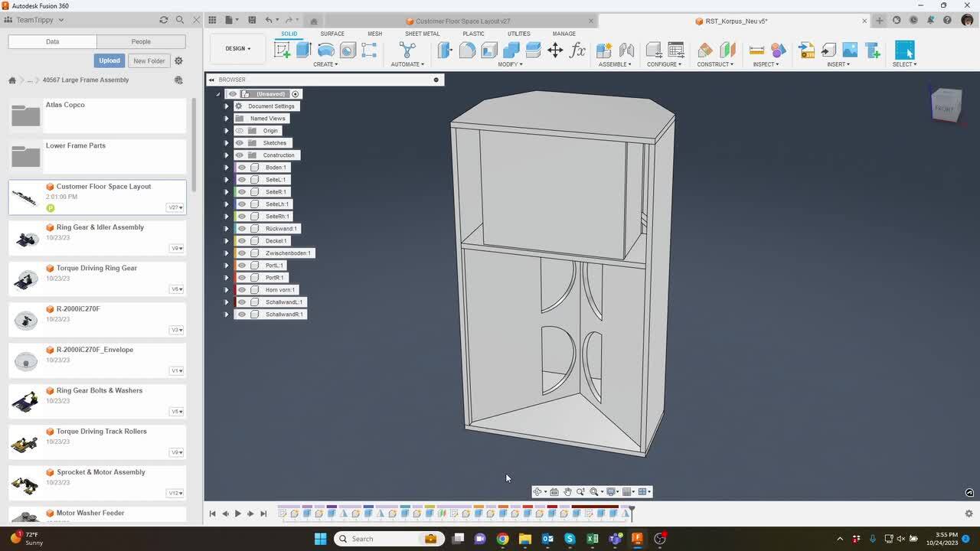The image size is (980, 551).
Task: Open the Ring Gear & Idler Assembly thumbnail
Action: pos(27,239)
